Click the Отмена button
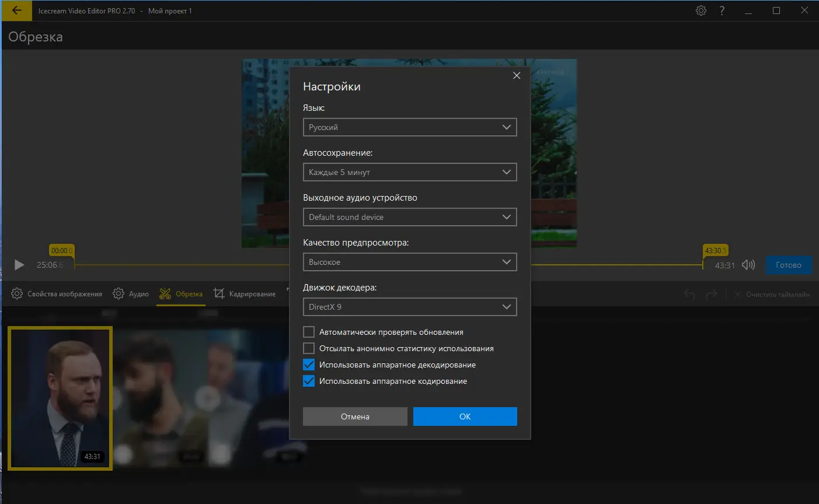 (355, 416)
